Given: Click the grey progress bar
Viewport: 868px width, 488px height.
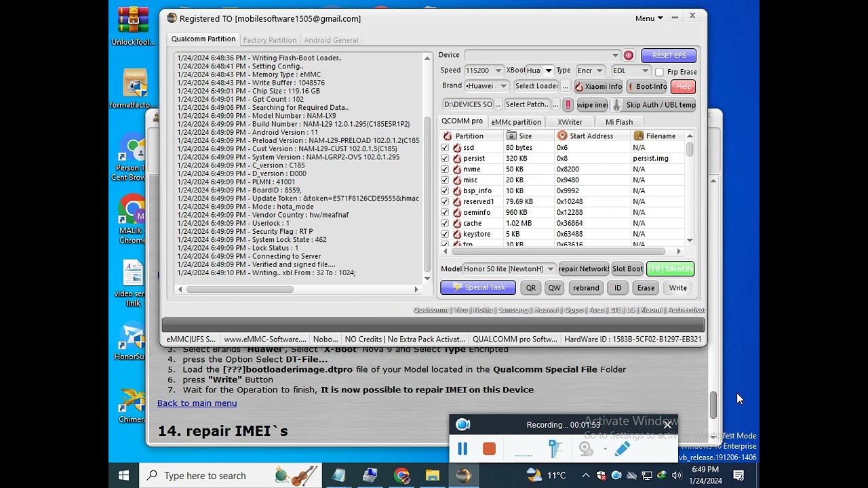Looking at the screenshot, I should click(433, 325).
